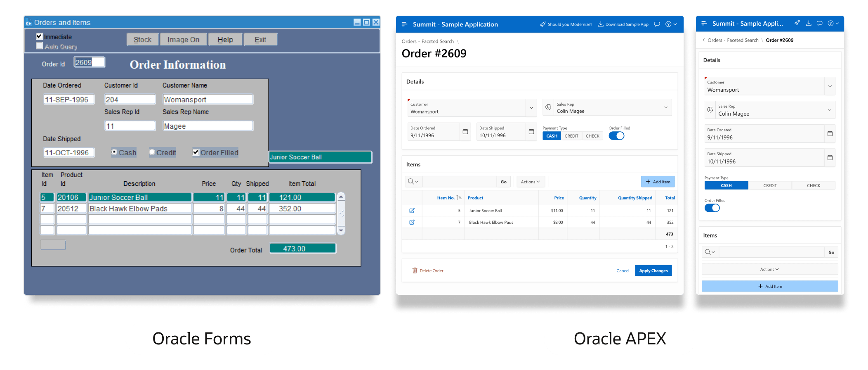Open hamburger menu in wide Summit app
This screenshot has height=370, width=868.
coord(404,24)
